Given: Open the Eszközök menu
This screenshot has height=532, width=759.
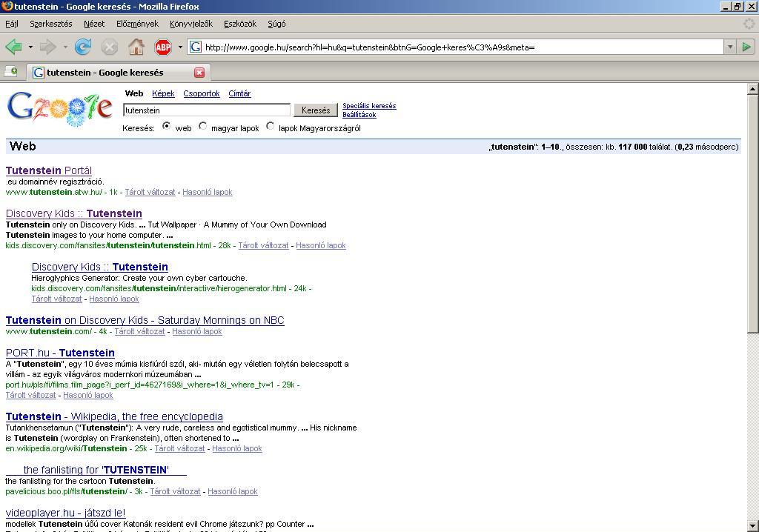Looking at the screenshot, I should click(240, 24).
